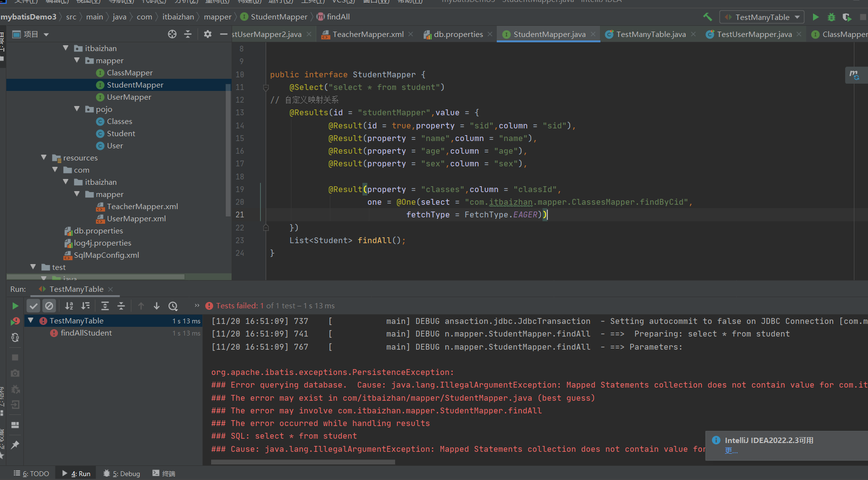The width and height of the screenshot is (868, 480).
Task: Toggle auto-test rerun icon
Action: point(15,337)
